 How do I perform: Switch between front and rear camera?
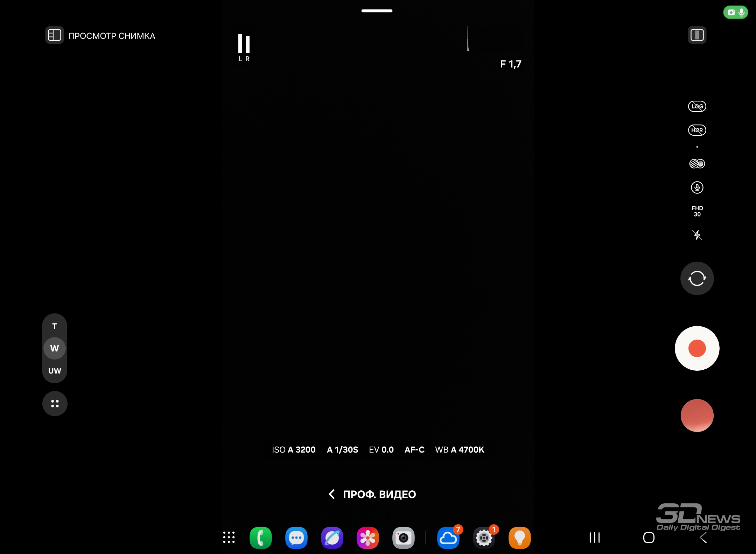click(697, 278)
